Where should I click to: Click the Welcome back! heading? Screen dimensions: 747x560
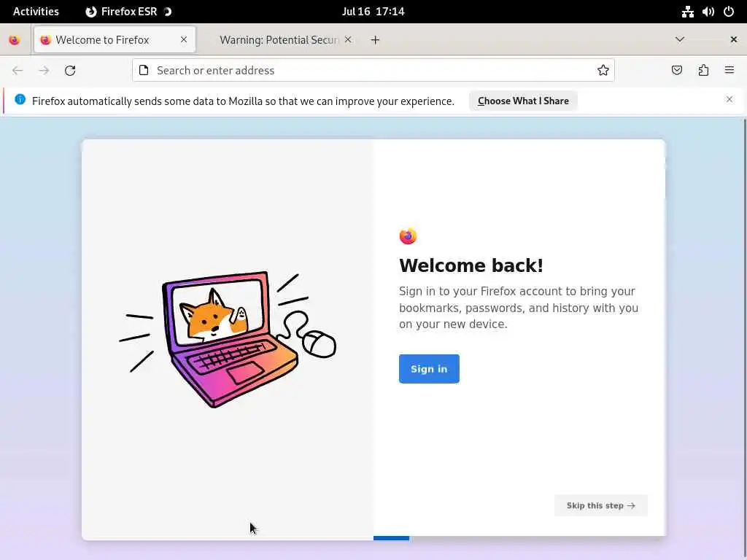[x=471, y=265]
